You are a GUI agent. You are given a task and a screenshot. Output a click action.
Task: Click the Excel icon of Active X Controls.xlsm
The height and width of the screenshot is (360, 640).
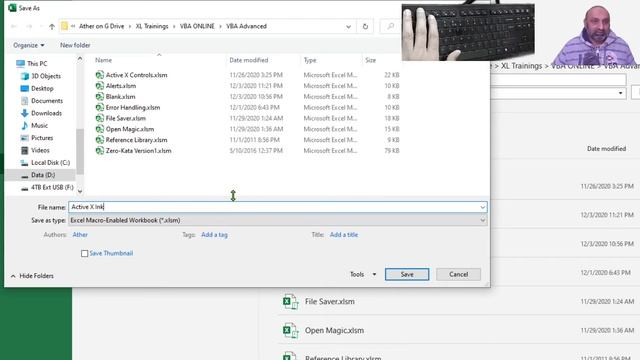[99, 75]
